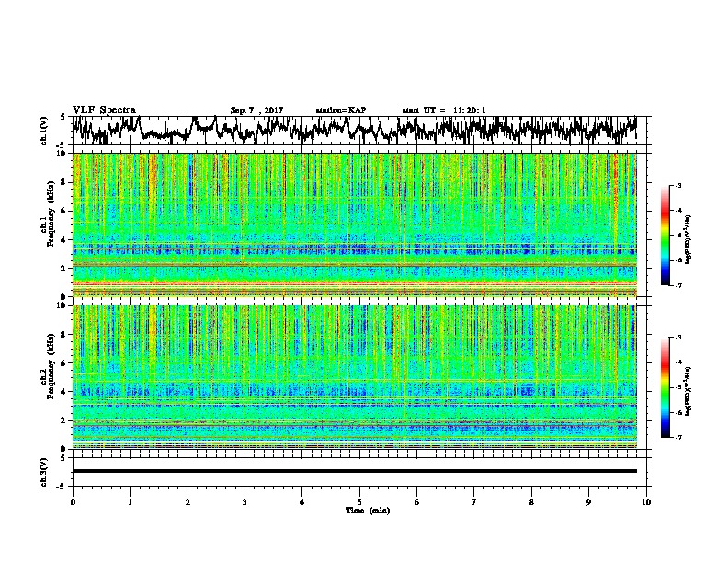Click time-axis tick label "6"
Screen dimensions: 728x563
tap(417, 501)
